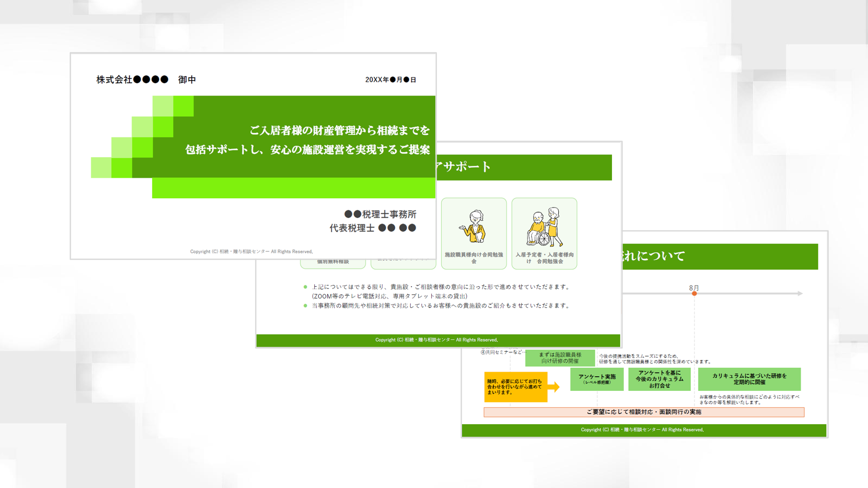Click the ご要望に応じて相談対応・面談同行の実施 bar
This screenshot has width=868, height=488.
pyautogui.click(x=644, y=412)
